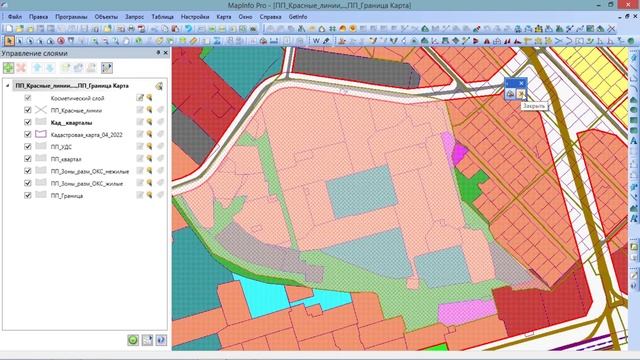The height and width of the screenshot is (360, 640).
Task: Click ПП_Красные_линии line style swatch
Action: coord(41,110)
